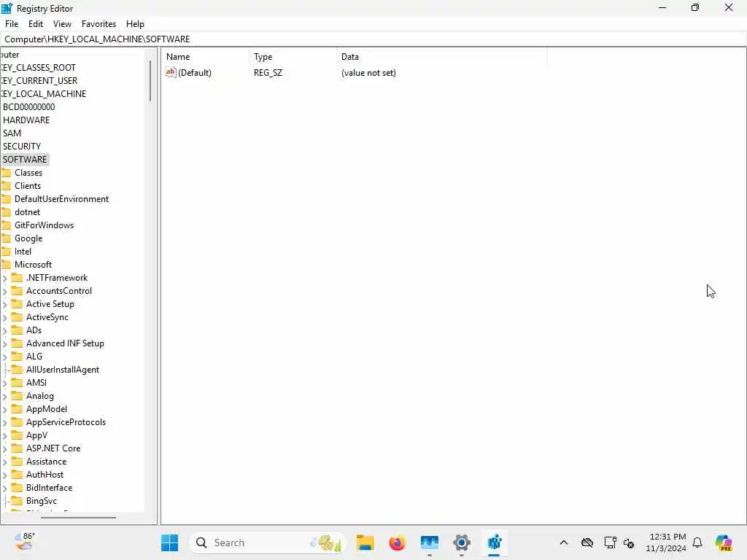
Task: Expand the .NETFramework key
Action: coord(5,278)
